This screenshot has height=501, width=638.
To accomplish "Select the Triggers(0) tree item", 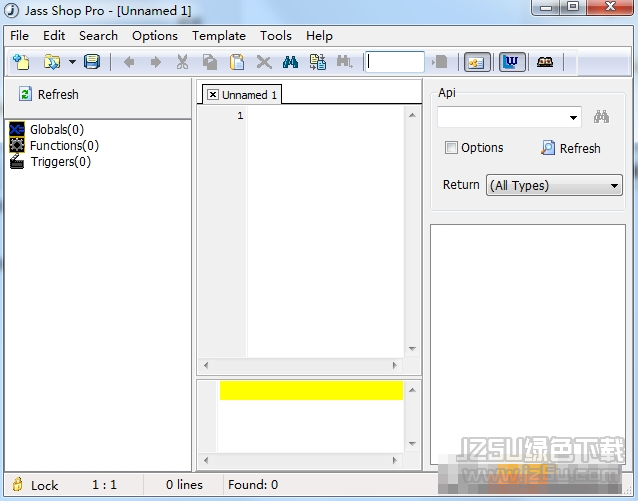I will click(61, 162).
